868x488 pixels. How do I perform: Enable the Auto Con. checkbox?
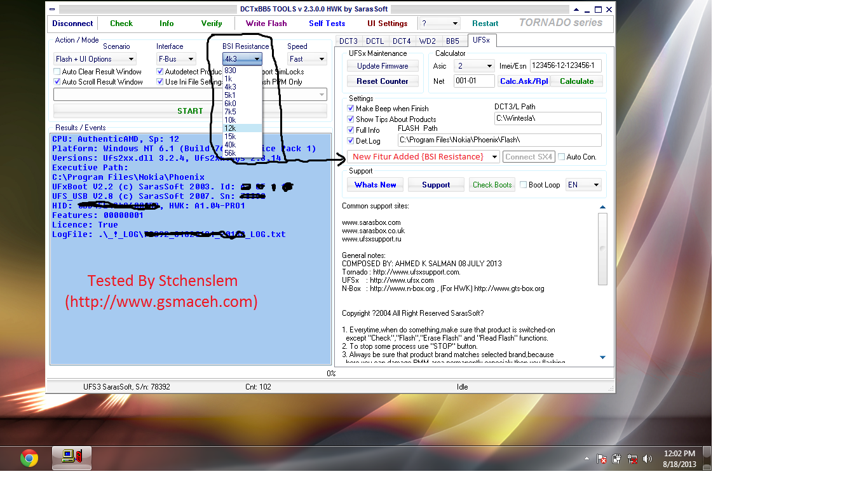click(562, 157)
